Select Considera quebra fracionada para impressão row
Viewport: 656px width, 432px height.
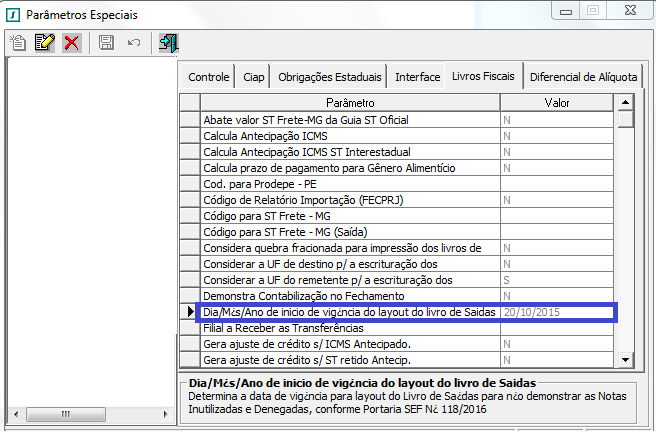350,248
